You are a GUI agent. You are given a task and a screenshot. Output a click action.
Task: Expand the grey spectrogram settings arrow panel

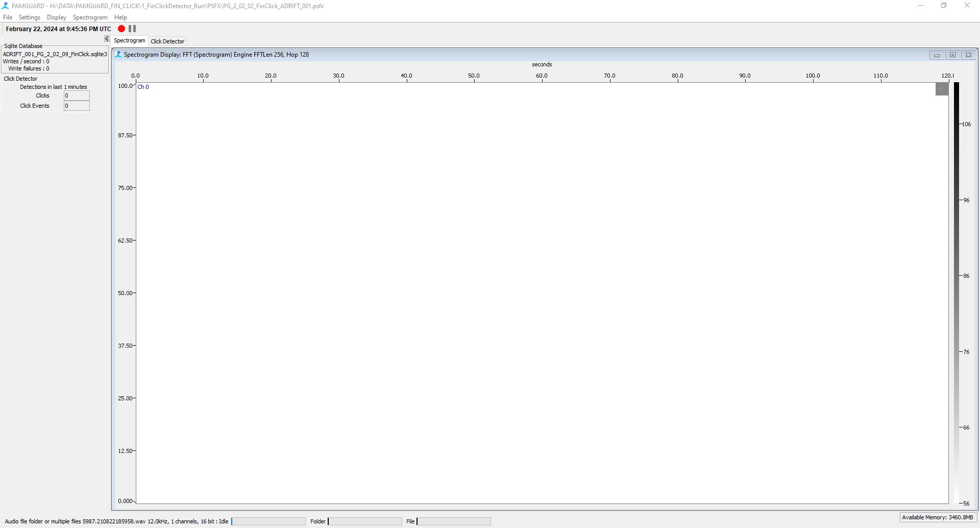tap(942, 89)
